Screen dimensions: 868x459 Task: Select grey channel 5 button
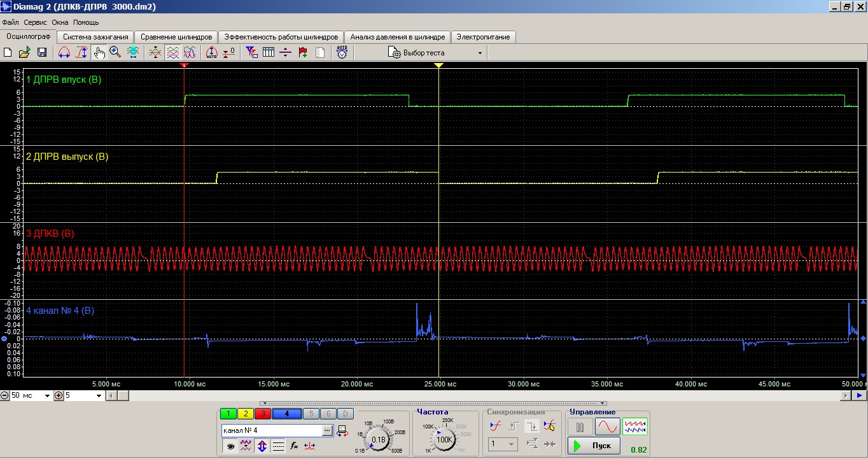pyautogui.click(x=310, y=414)
